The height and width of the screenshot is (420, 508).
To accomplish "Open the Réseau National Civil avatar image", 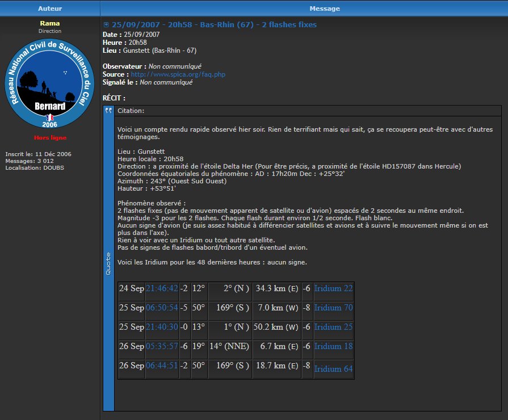I will pyautogui.click(x=49, y=83).
